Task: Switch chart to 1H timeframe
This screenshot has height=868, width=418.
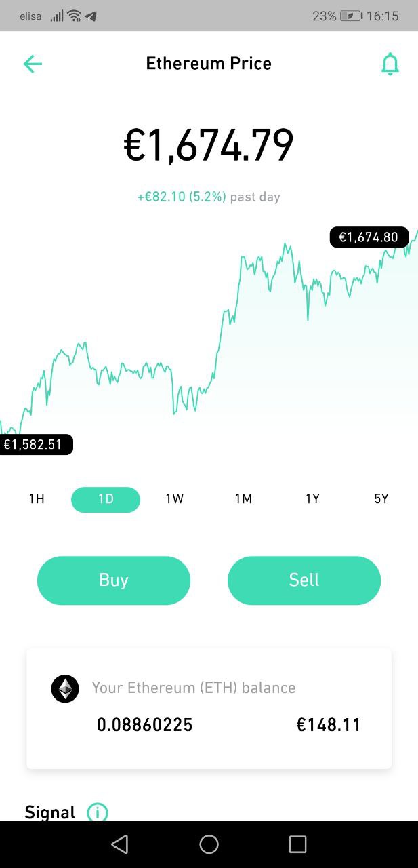Action: point(37,499)
